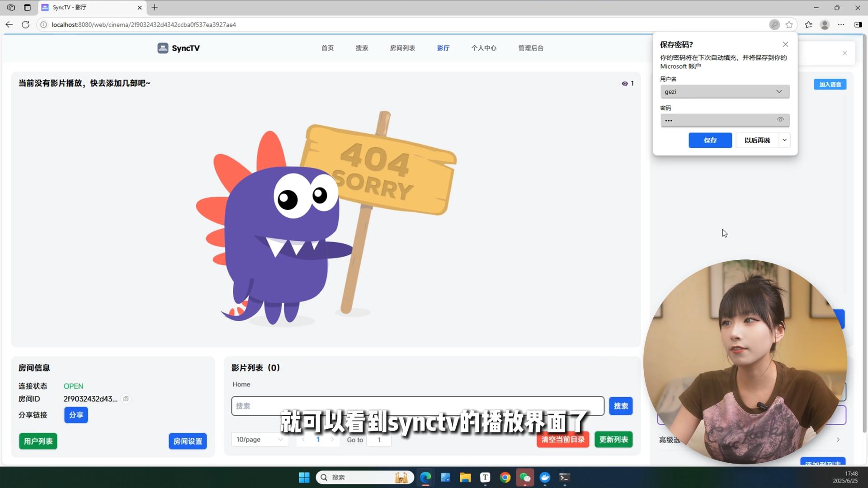Click 更新列表 green button
This screenshot has height=488, width=868.
pos(613,439)
